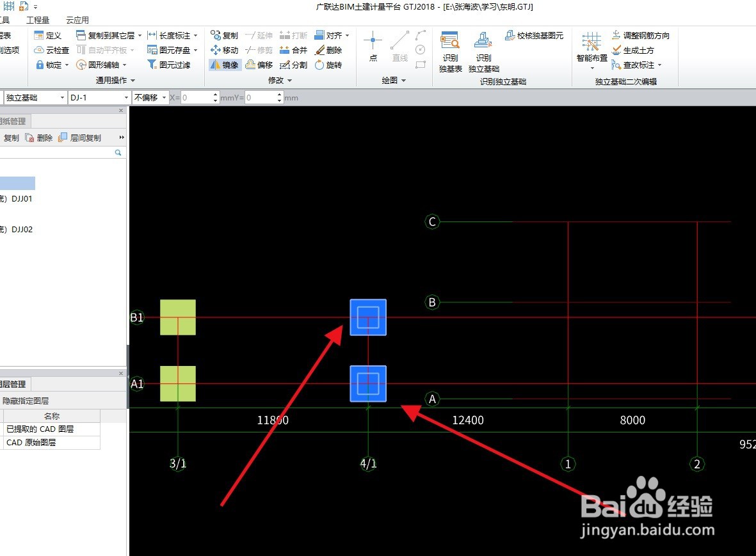
Task: Select the DJJ01 drawing entry
Action: tap(17, 198)
